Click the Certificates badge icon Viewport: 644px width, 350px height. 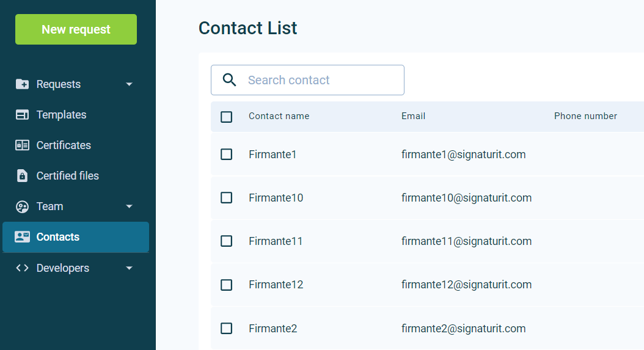tap(22, 145)
